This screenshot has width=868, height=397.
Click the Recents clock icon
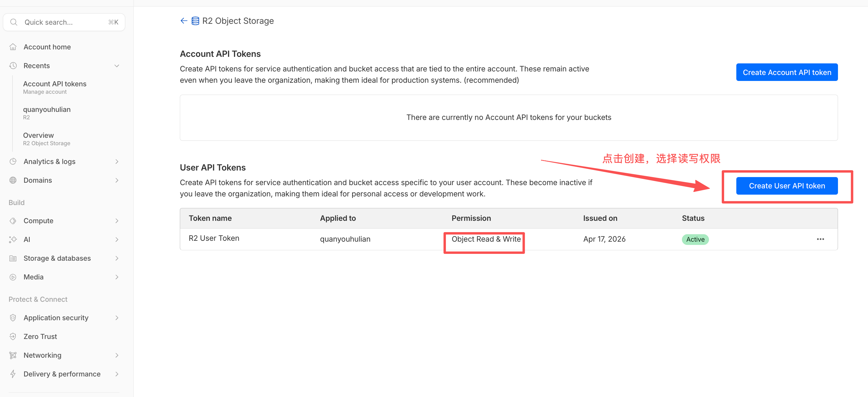(13, 66)
